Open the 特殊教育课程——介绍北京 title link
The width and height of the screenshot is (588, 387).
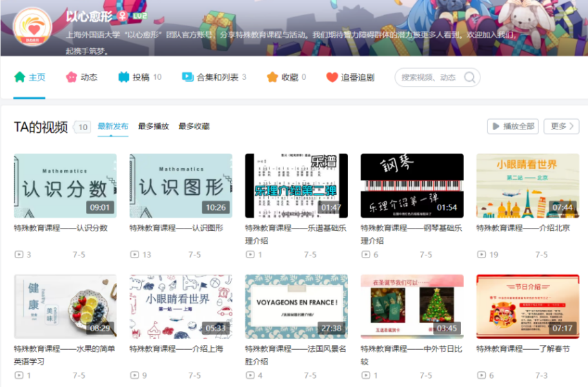[523, 228]
